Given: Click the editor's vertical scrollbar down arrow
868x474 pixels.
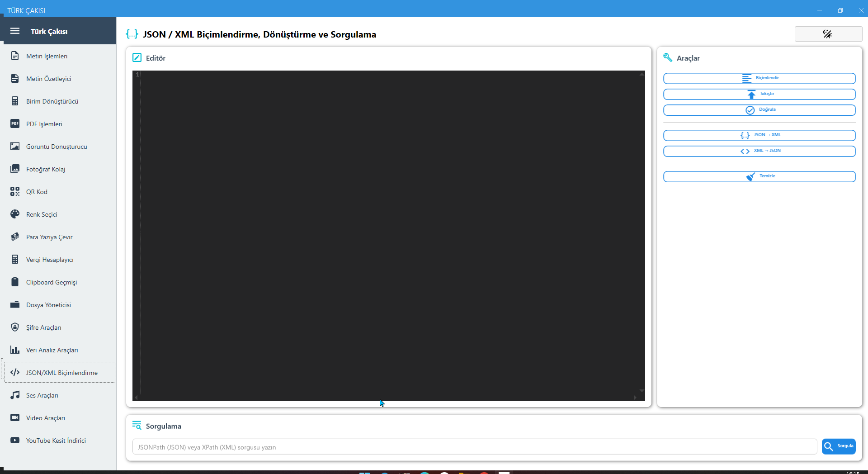Looking at the screenshot, I should point(642,391).
